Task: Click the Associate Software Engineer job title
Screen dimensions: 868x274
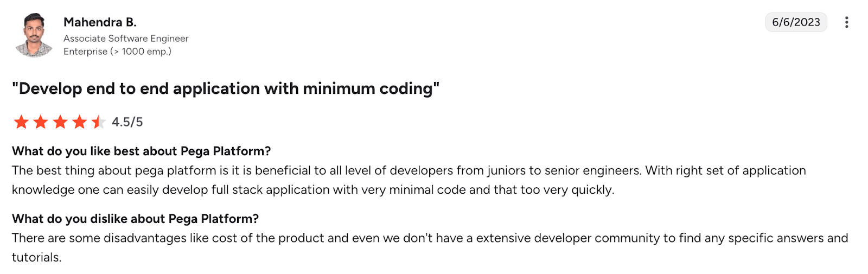Action: pos(126,39)
